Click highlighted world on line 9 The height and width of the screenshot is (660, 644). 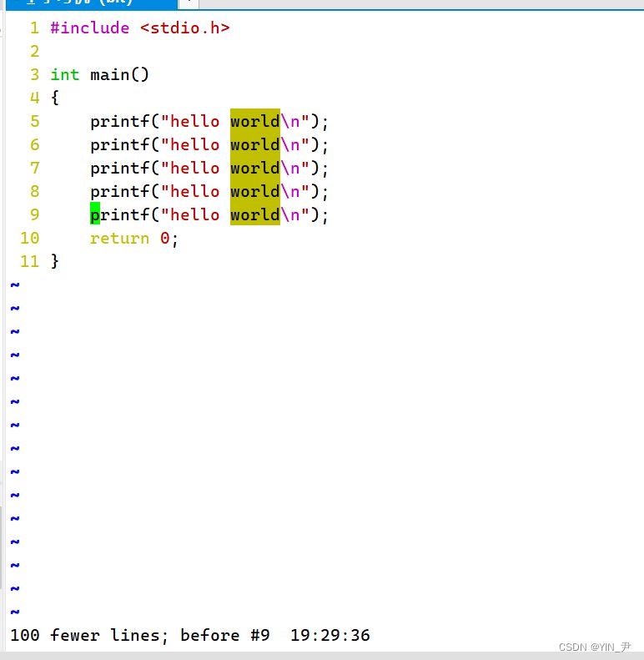254,214
